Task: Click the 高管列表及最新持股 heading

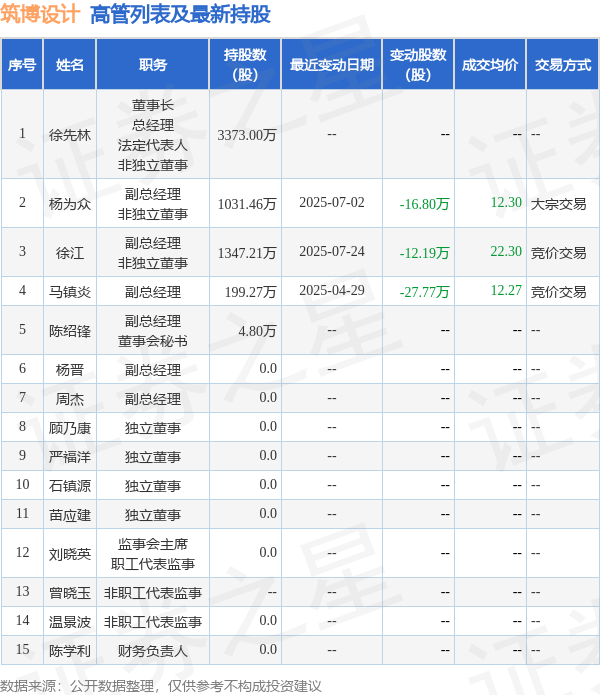Action: coord(180,15)
